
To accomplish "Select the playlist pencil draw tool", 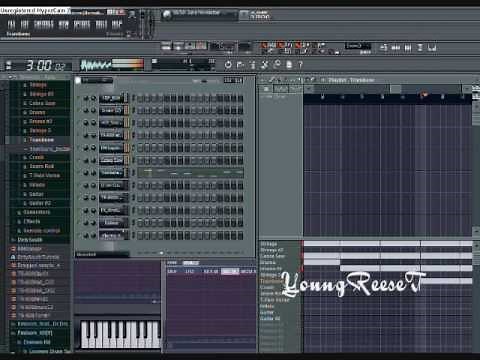I will tap(273, 80).
